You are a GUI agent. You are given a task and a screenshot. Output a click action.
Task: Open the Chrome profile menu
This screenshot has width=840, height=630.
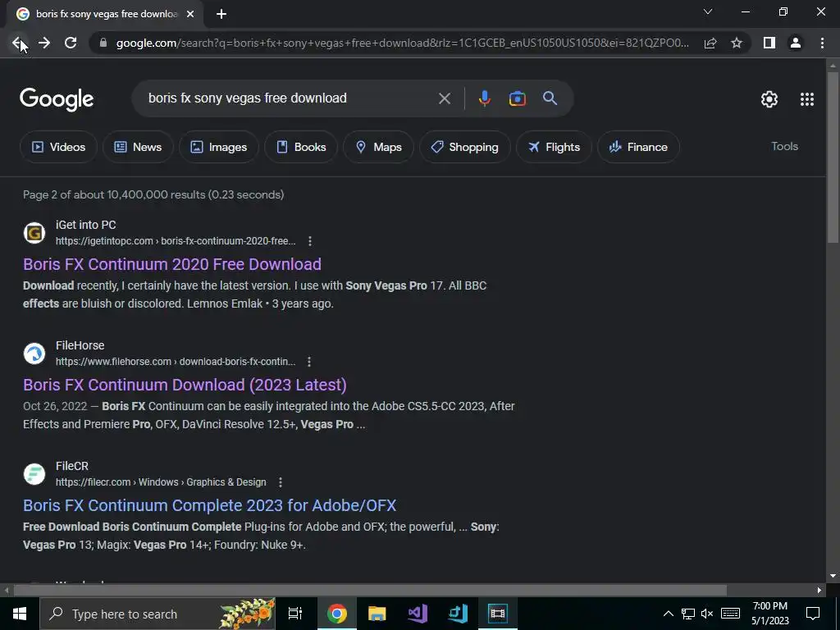[796, 43]
